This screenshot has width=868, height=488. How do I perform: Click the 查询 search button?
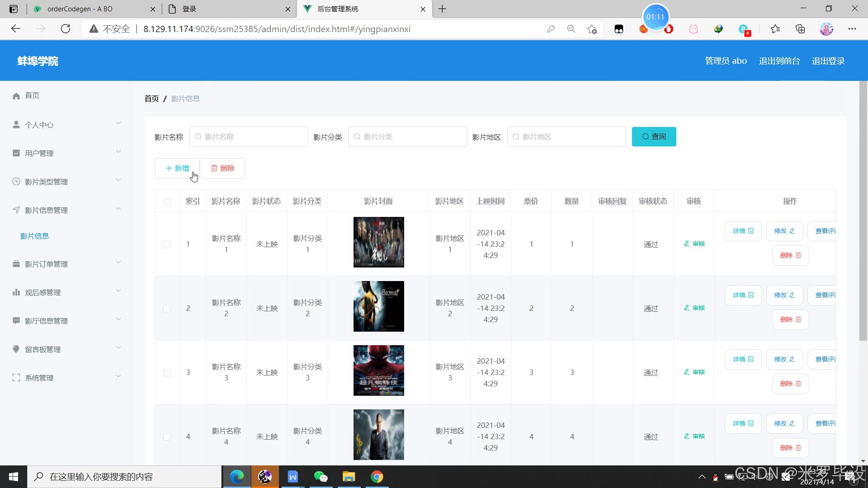[654, 137]
